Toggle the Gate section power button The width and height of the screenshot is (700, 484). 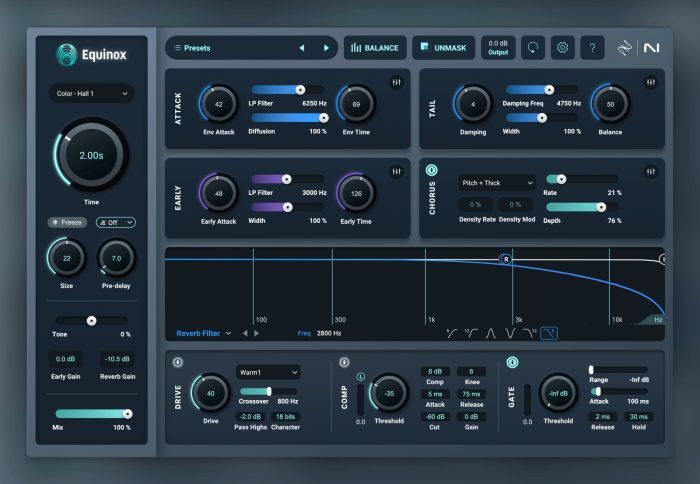[x=511, y=362]
